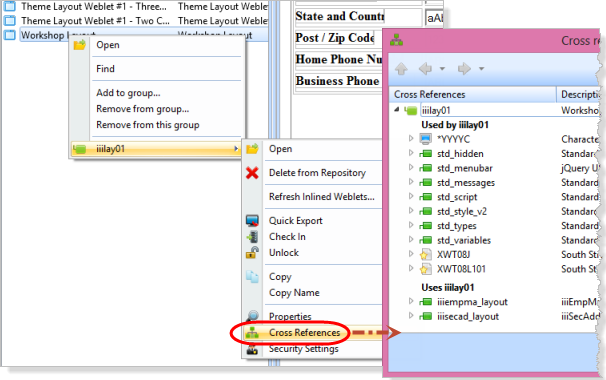This screenshot has width=606, height=380.
Task: Expand the std_hidden tree node
Action: (x=411, y=153)
